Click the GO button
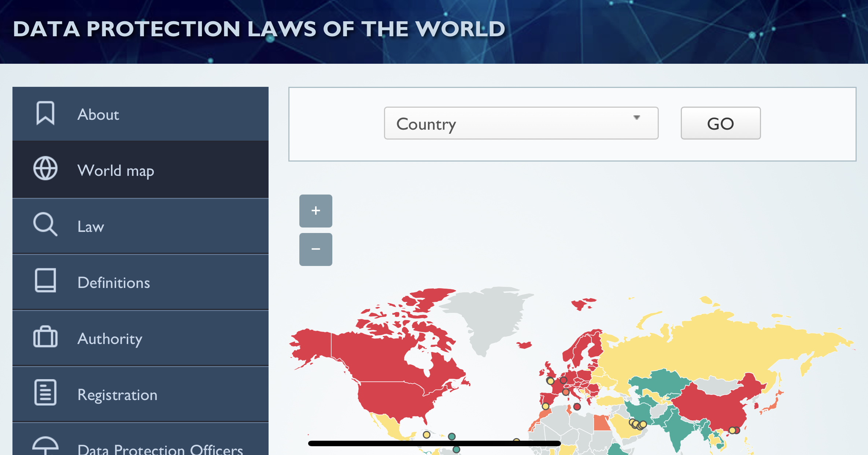Screen dimensions: 868x455 pyautogui.click(x=720, y=123)
